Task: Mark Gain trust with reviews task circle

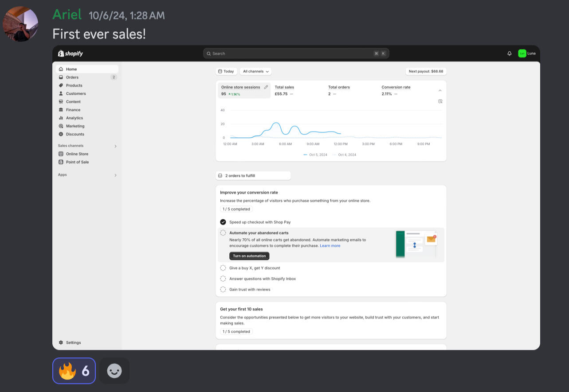Action: [223, 290]
